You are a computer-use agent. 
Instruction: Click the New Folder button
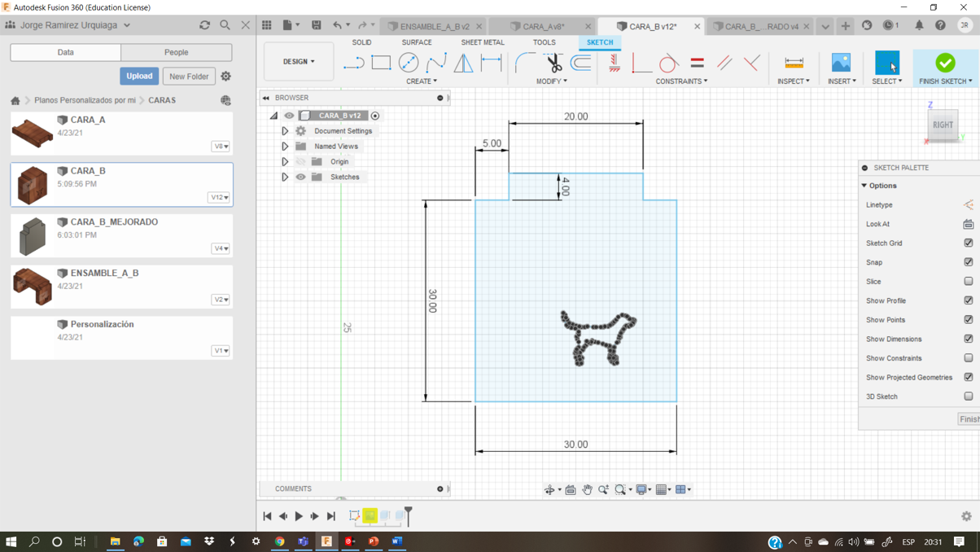(189, 77)
